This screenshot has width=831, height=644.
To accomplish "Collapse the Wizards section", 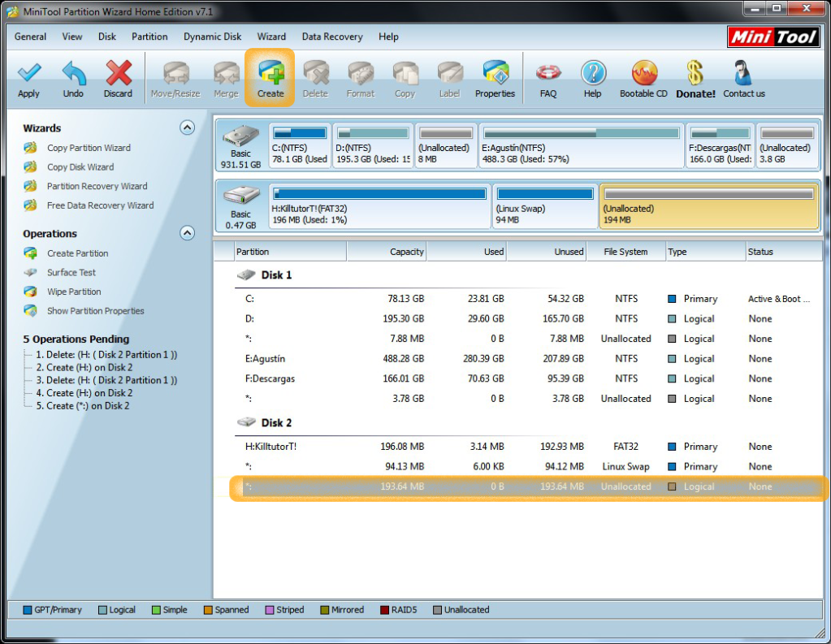I will click(x=187, y=128).
